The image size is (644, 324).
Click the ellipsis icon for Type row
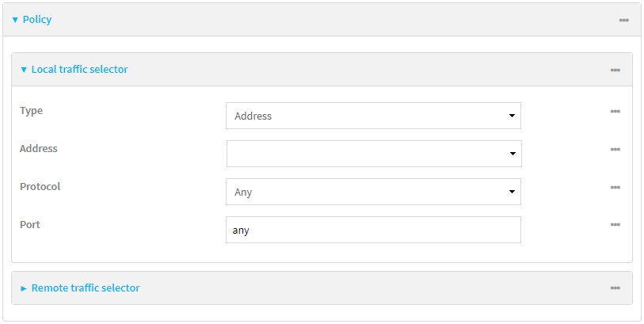[615, 112]
